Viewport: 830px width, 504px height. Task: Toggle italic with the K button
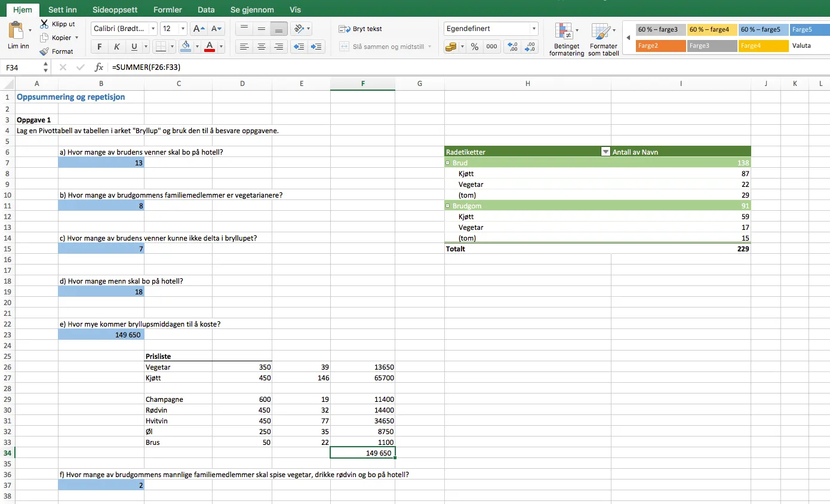pos(116,47)
